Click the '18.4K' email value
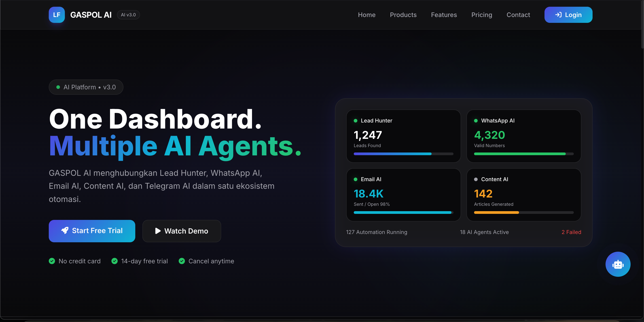 pyautogui.click(x=369, y=193)
